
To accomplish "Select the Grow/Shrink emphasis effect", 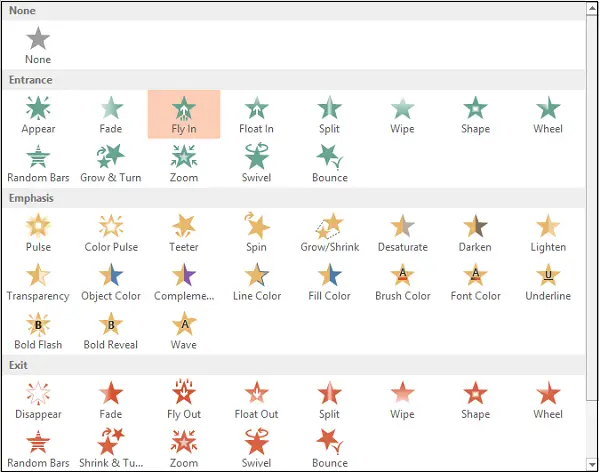I will click(329, 233).
